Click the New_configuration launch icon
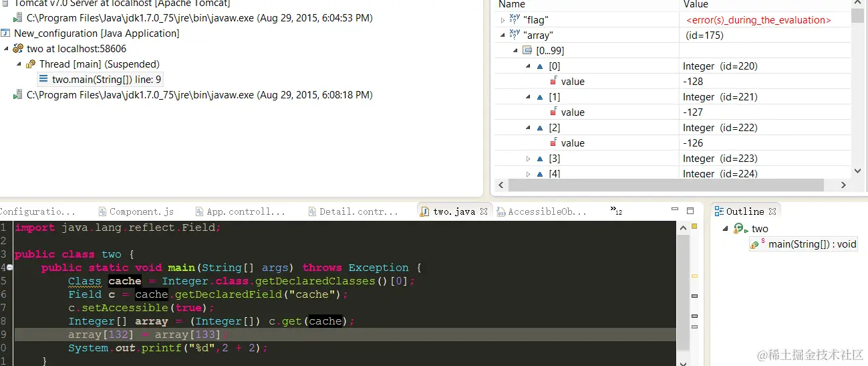 6,33
